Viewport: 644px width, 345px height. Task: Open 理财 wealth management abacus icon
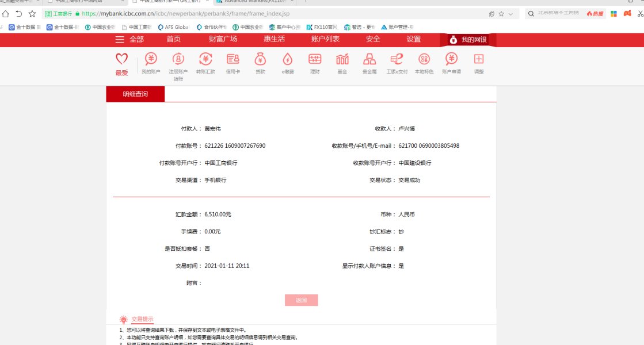pos(315,59)
